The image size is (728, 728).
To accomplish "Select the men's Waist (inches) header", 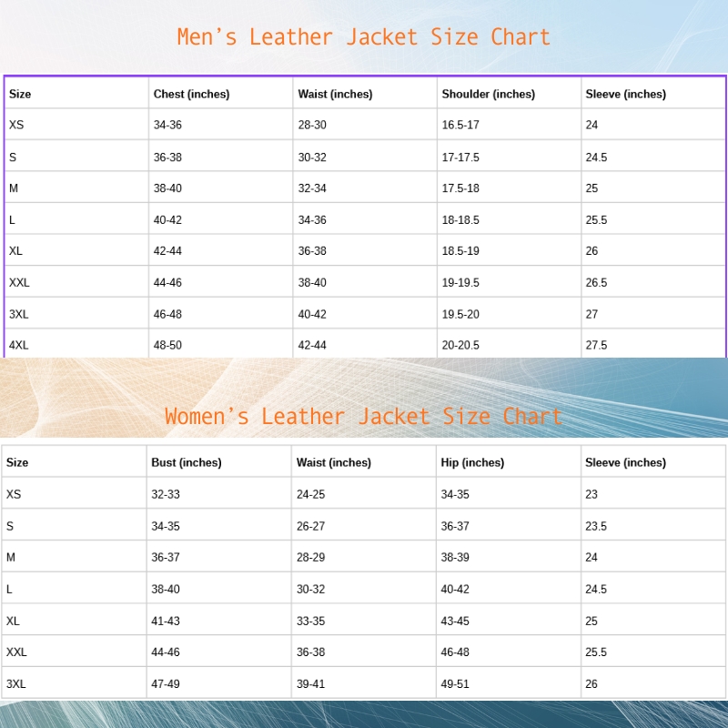I will coord(335,94).
